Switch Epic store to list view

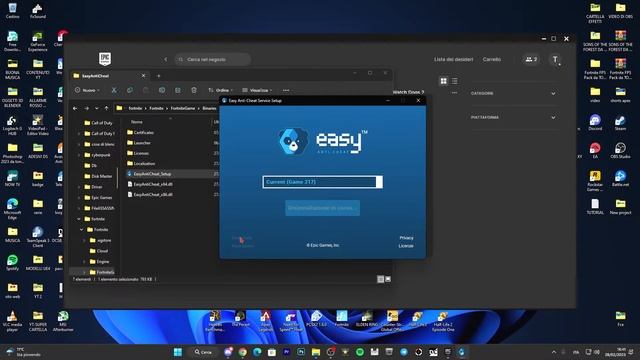454,81
